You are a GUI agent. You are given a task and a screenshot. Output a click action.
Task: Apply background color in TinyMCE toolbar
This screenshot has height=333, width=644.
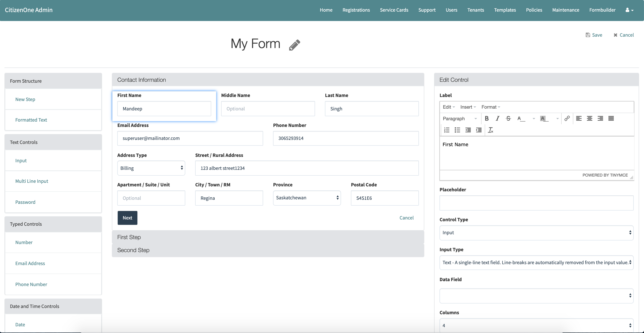pyautogui.click(x=544, y=119)
